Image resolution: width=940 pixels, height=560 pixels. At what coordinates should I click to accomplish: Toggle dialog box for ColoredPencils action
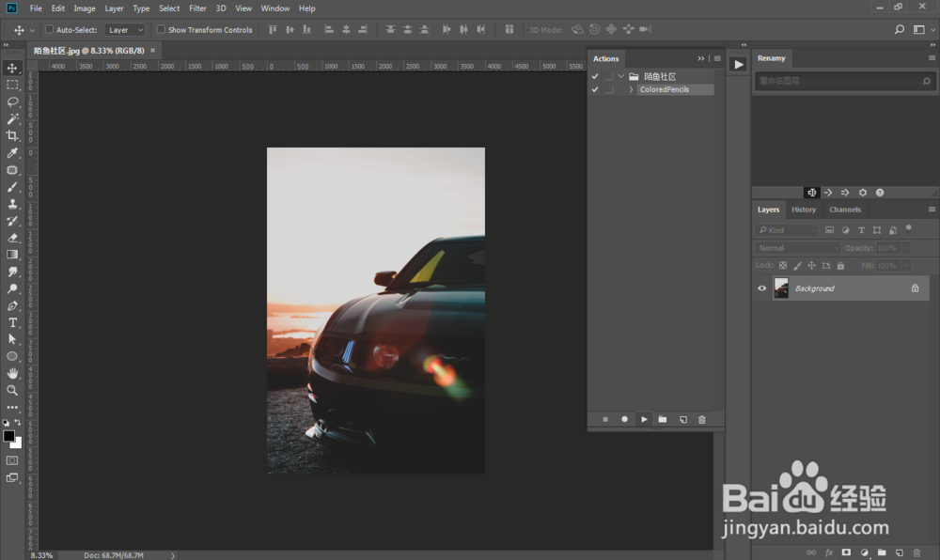point(608,89)
